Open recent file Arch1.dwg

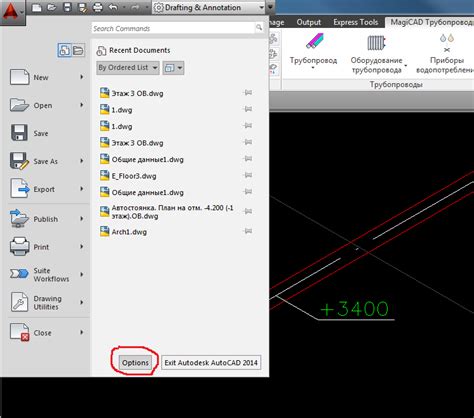129,232
